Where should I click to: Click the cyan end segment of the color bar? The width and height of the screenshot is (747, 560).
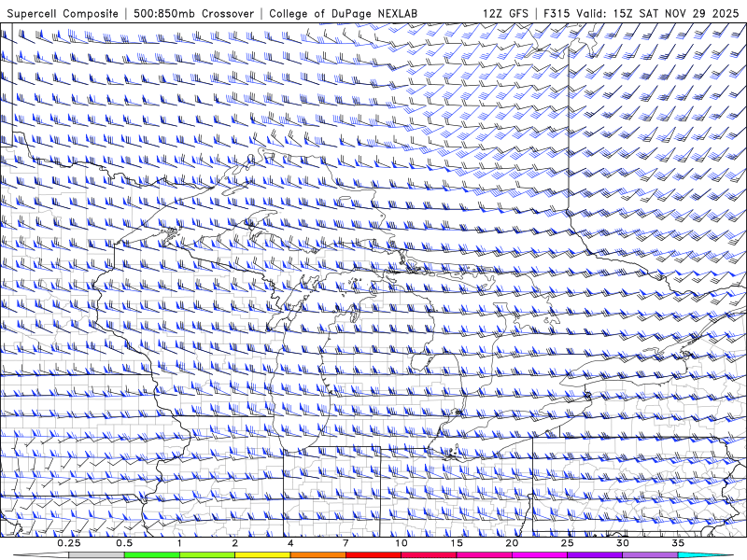pyautogui.click(x=705, y=555)
